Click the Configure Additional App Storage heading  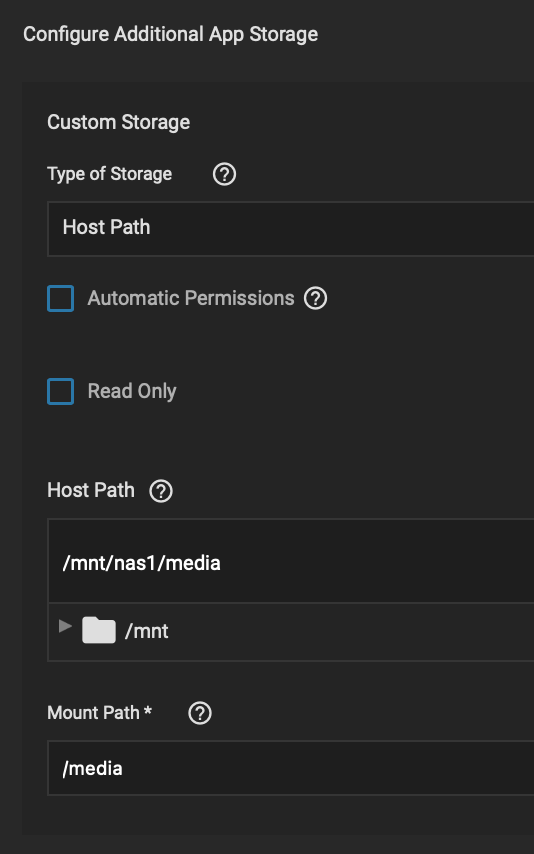point(171,34)
